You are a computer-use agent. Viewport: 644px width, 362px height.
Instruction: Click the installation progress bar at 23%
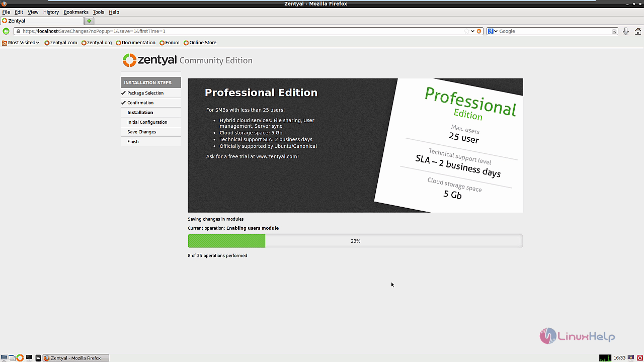point(355,241)
